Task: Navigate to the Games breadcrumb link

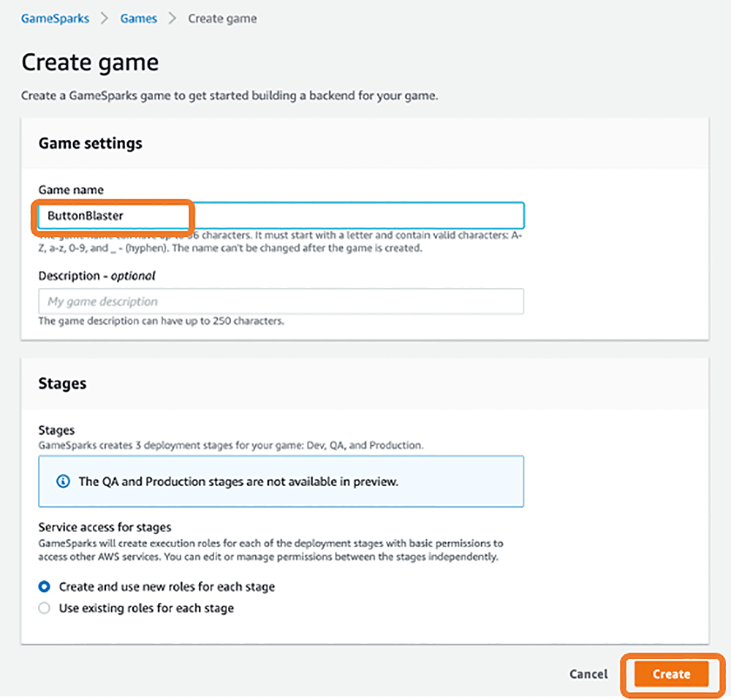Action: click(x=138, y=18)
